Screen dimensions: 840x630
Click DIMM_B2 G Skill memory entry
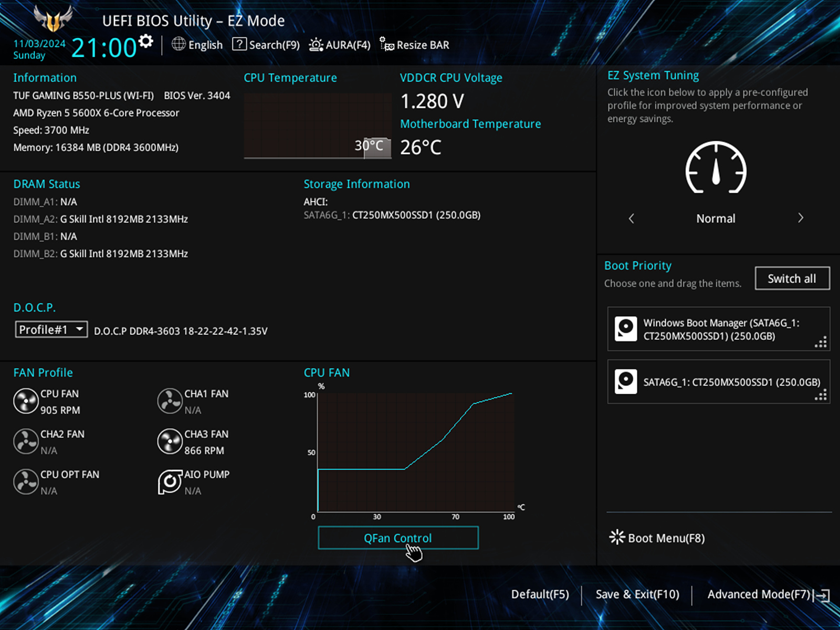tap(101, 254)
